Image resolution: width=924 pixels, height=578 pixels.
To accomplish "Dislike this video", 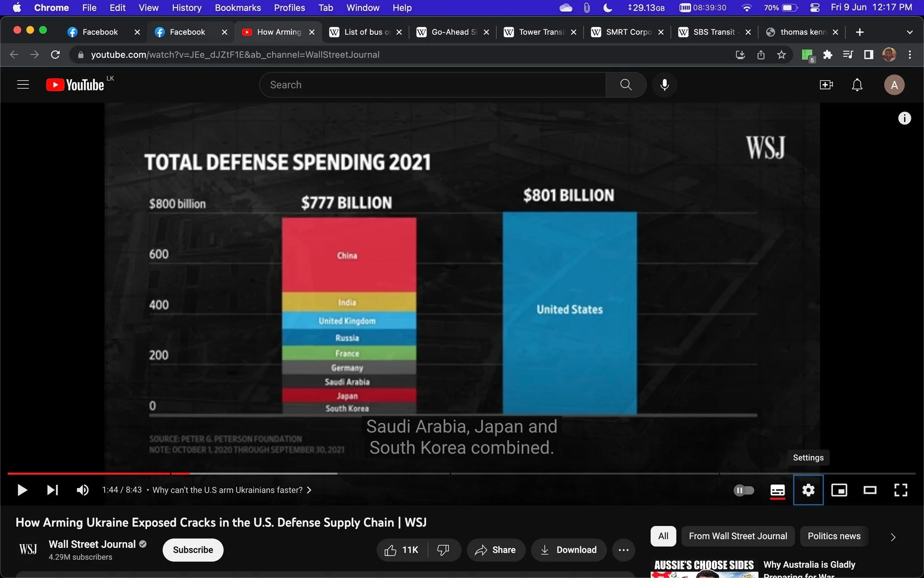I will click(x=444, y=550).
